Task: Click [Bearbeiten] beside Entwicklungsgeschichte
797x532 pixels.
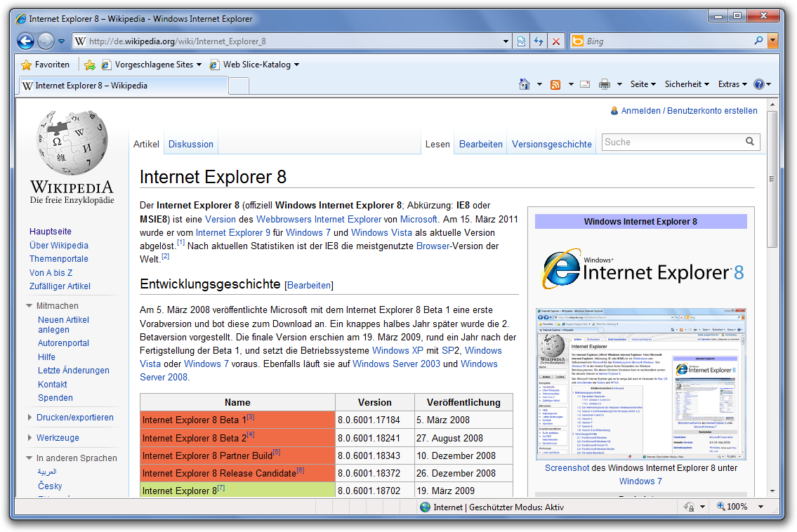Action: click(x=309, y=285)
